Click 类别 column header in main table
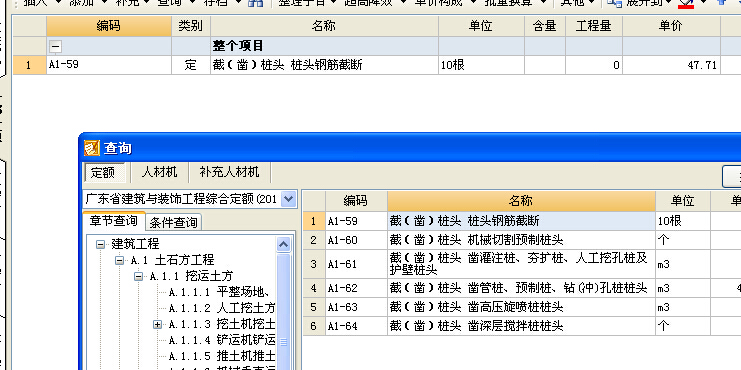This screenshot has width=741, height=370. tap(191, 26)
